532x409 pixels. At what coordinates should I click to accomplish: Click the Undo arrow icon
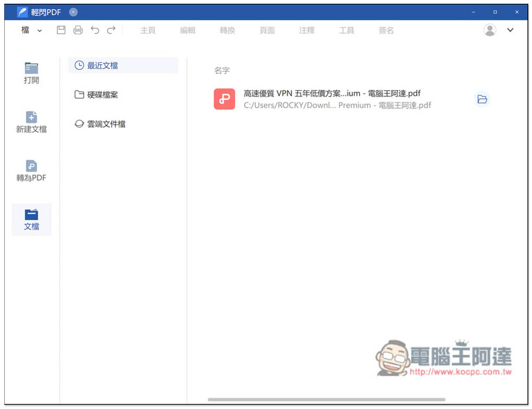click(95, 30)
